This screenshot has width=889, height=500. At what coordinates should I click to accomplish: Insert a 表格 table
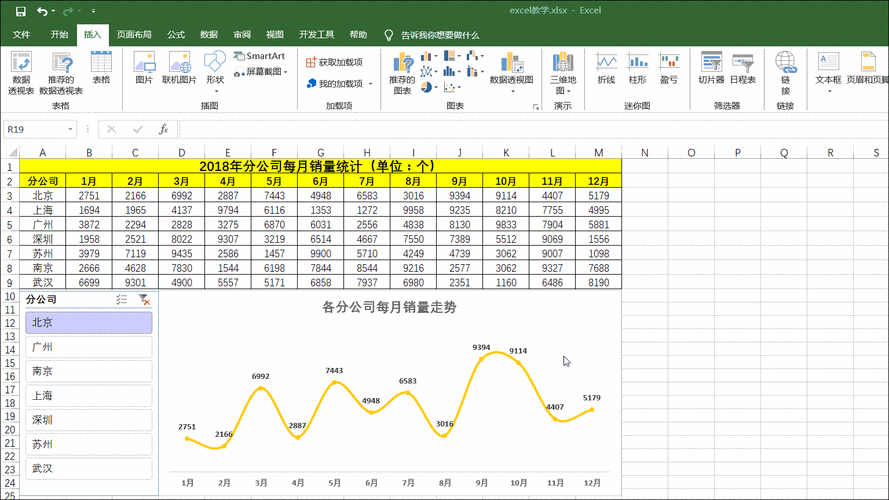pyautogui.click(x=101, y=68)
